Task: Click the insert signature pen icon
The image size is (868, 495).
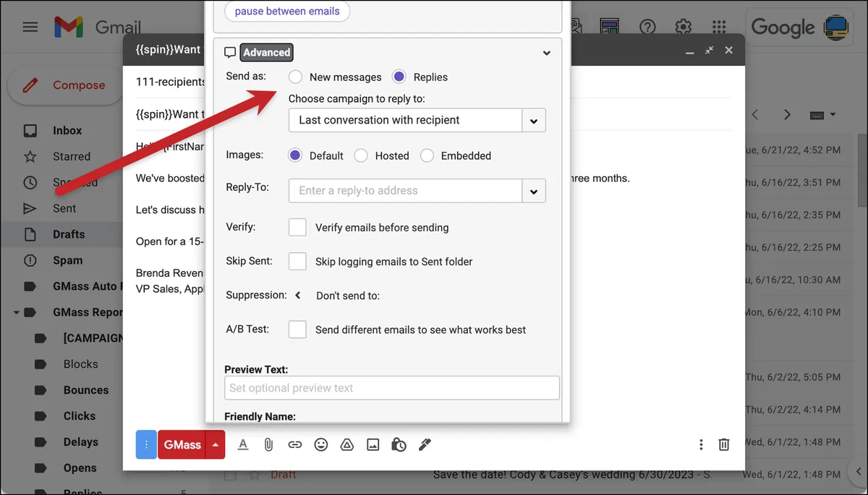Action: (x=425, y=445)
